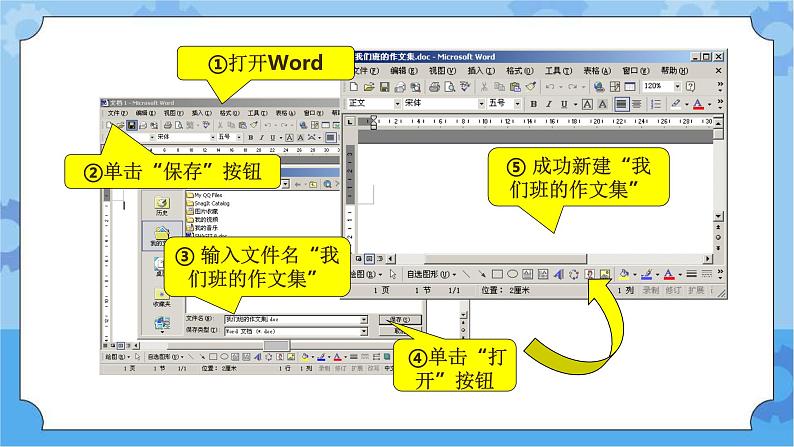Click Line Color brush in 我们班的作文集.doc drawing toolbar
Screen dimensions: 794x447
(x=646, y=274)
